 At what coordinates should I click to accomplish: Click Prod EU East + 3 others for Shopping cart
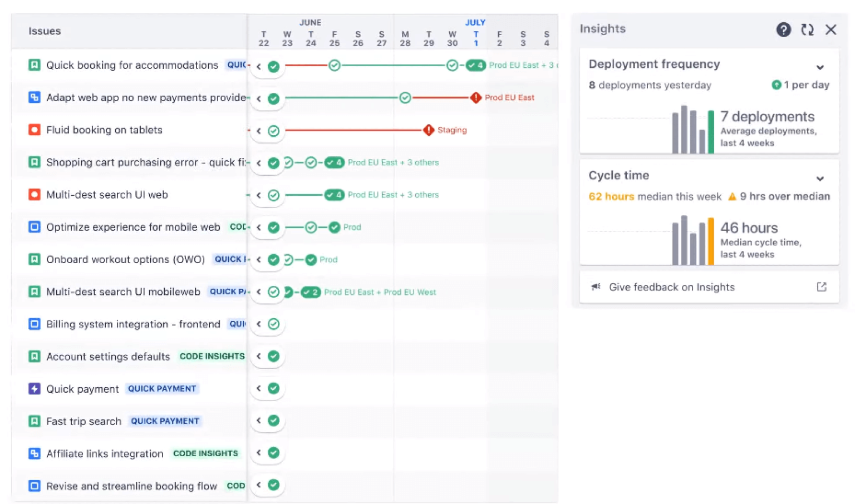[393, 162]
